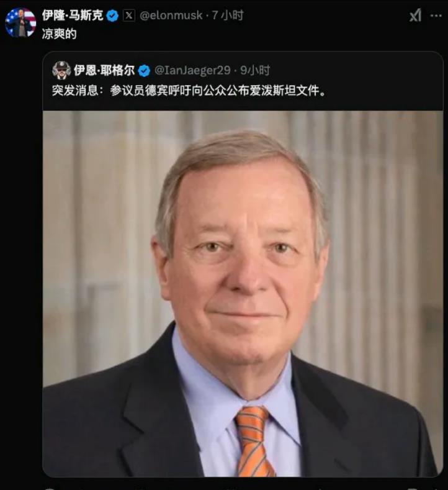448x490 pixels.
Task: Click the X affiliate badge near @elonmusk
Action: click(129, 16)
